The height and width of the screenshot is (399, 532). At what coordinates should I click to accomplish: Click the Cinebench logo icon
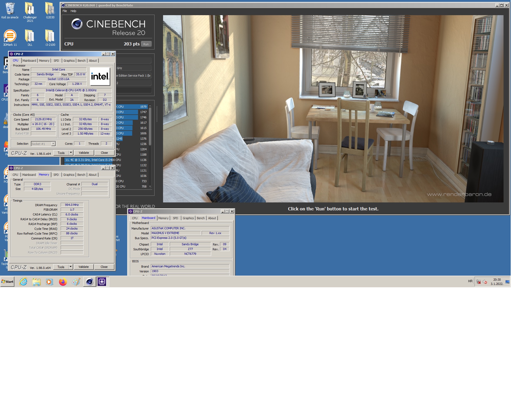point(77,24)
